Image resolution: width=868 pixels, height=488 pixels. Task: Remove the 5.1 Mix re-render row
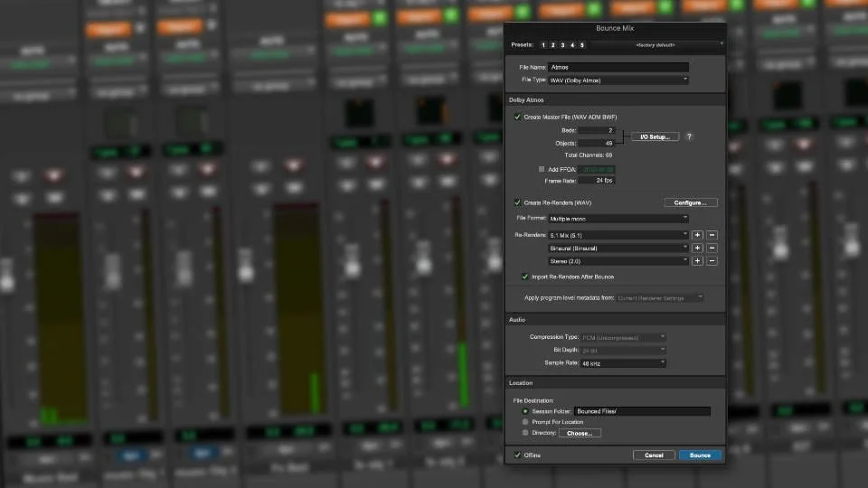tap(712, 235)
